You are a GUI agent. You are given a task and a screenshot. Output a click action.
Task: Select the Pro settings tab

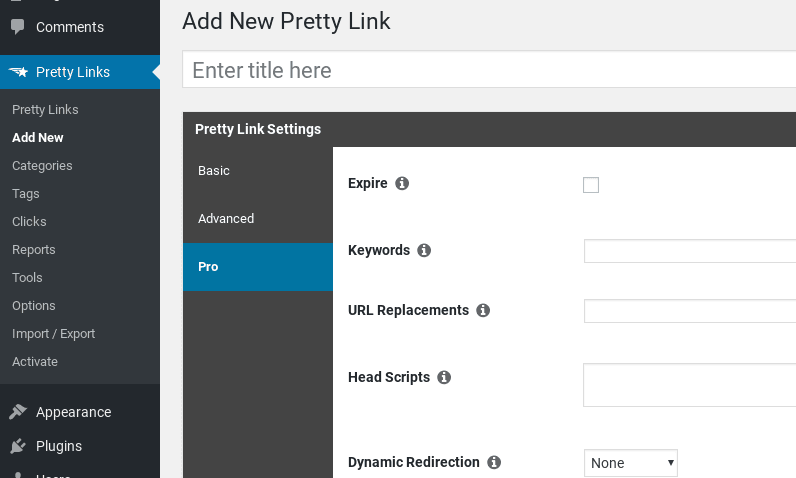tap(258, 267)
